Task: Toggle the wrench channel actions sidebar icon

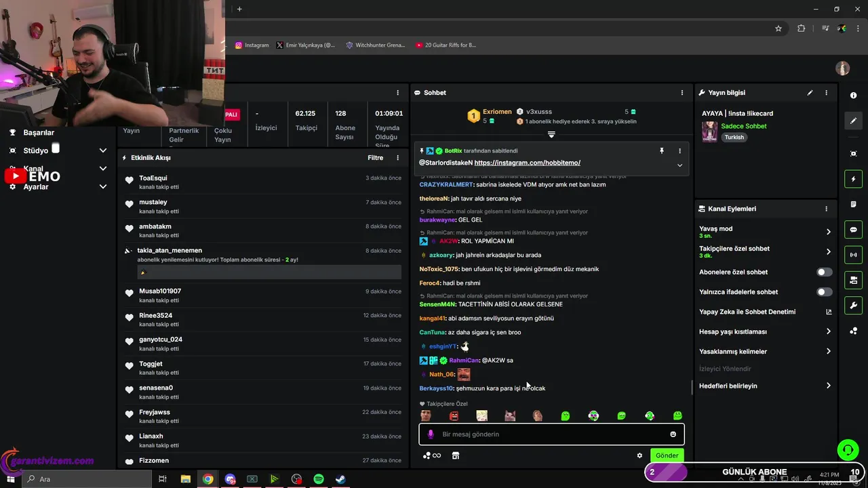Action: pos(854,305)
